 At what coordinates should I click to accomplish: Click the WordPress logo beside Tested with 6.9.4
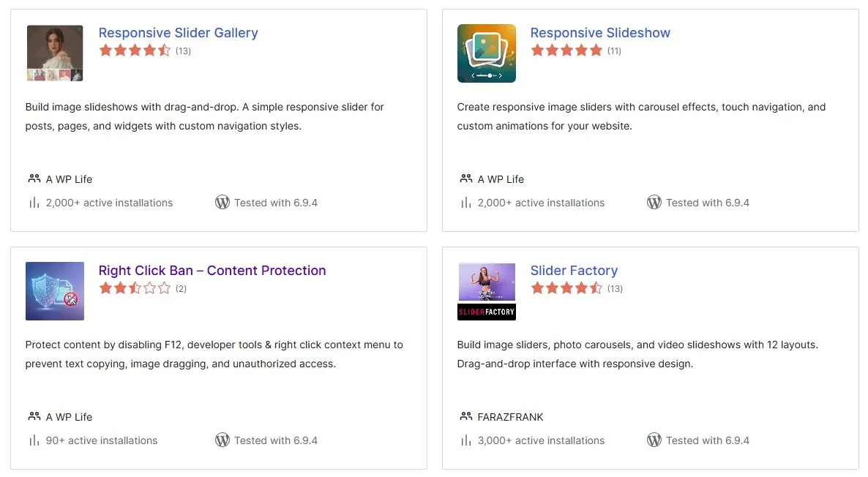point(222,202)
